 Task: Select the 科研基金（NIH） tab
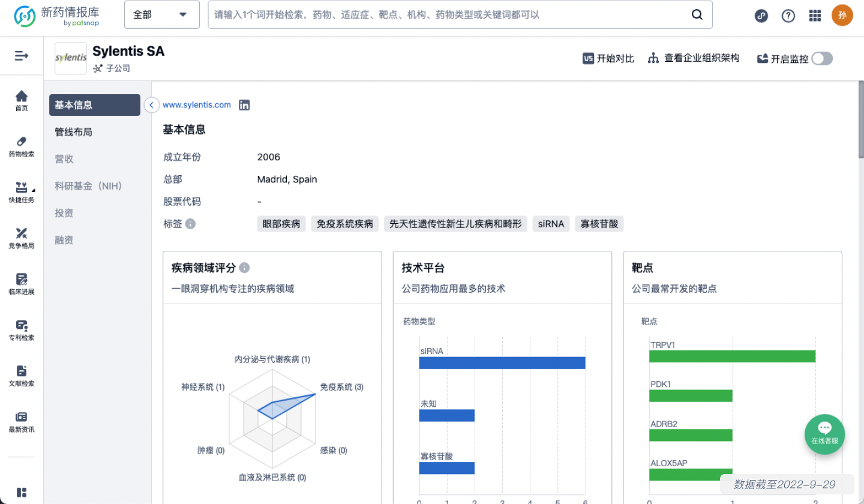95,186
